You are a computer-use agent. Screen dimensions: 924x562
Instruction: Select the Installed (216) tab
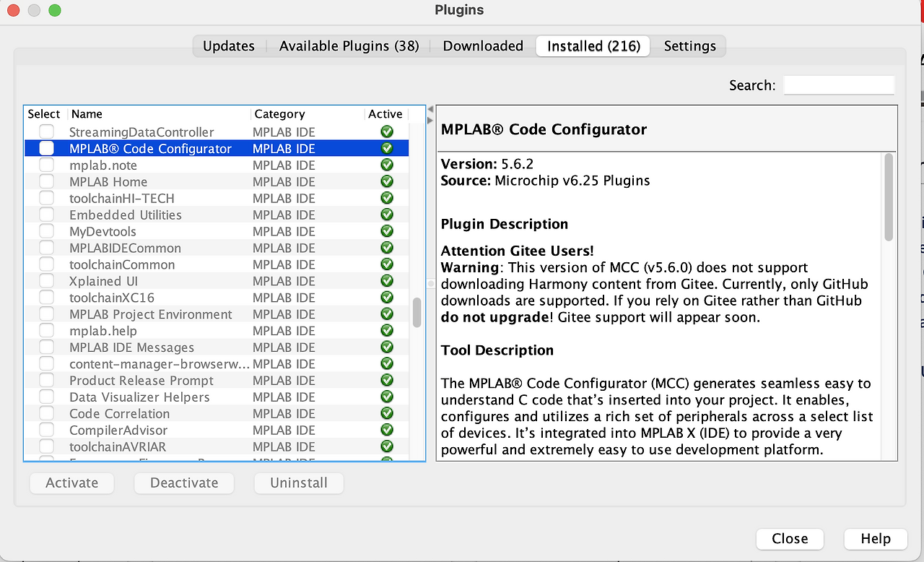coord(593,46)
